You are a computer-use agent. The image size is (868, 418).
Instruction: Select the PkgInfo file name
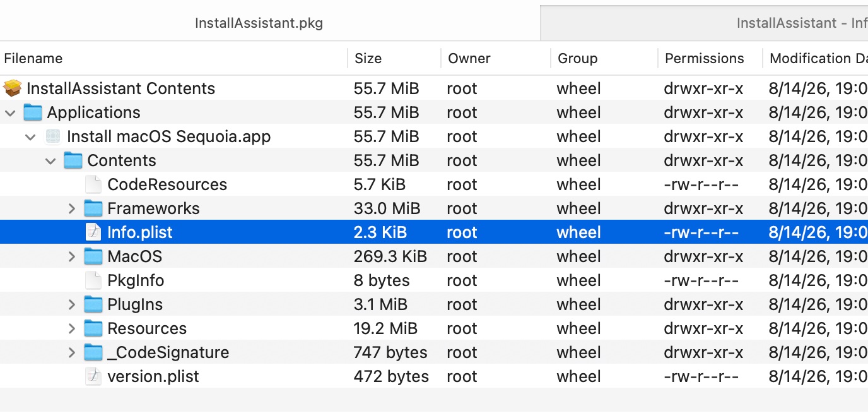[x=136, y=280]
